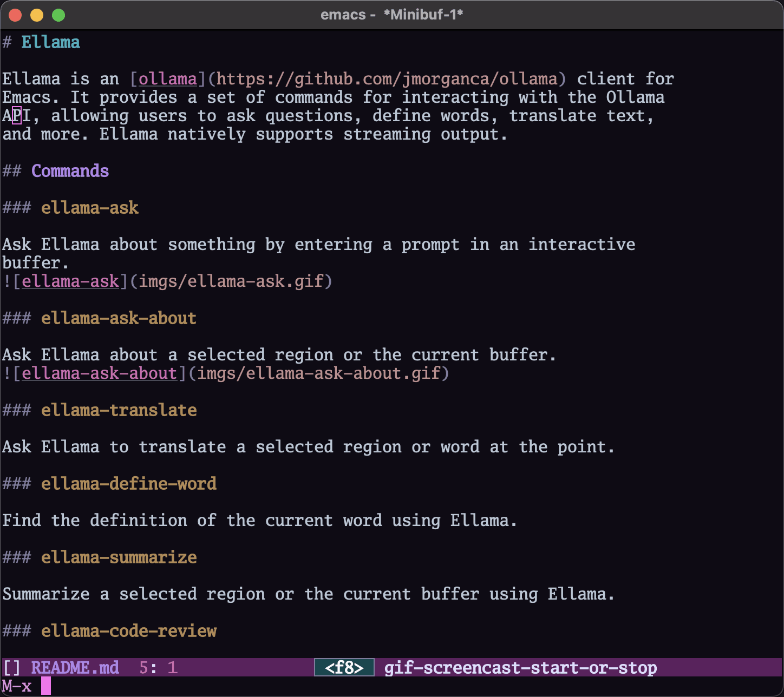The height and width of the screenshot is (697, 784).
Task: Click 'Summarize a selected region' line
Action: (x=309, y=594)
